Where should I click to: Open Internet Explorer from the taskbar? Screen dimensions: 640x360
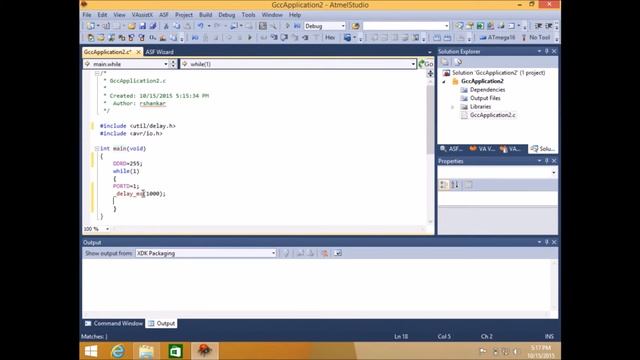[x=118, y=351]
